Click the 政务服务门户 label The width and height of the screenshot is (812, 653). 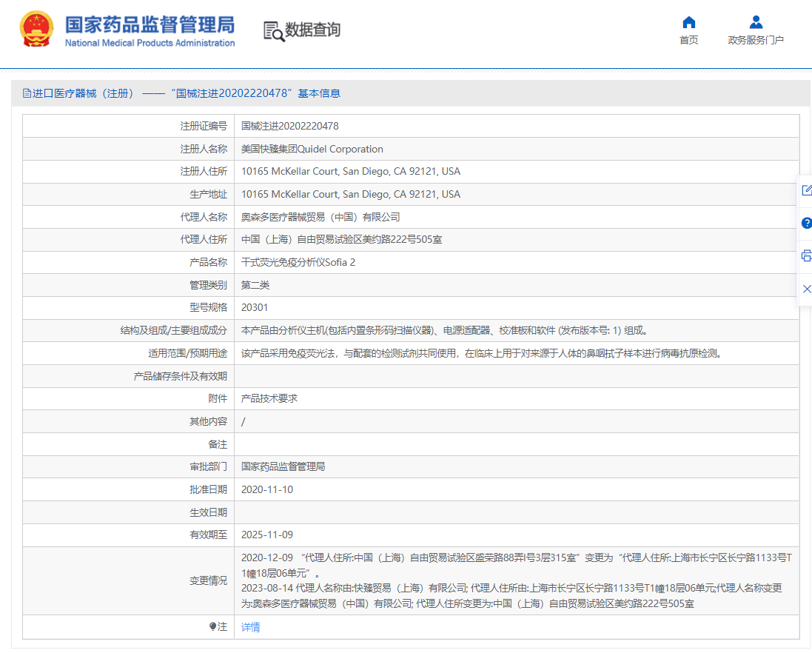(756, 40)
